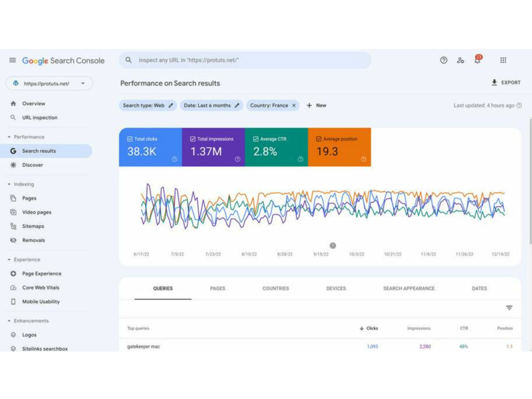532x399 pixels.
Task: Click the Core Web Vitals gauge icon
Action: coord(13,287)
